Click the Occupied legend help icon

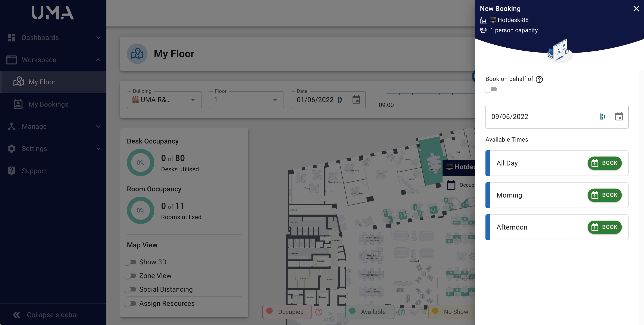[x=319, y=312]
